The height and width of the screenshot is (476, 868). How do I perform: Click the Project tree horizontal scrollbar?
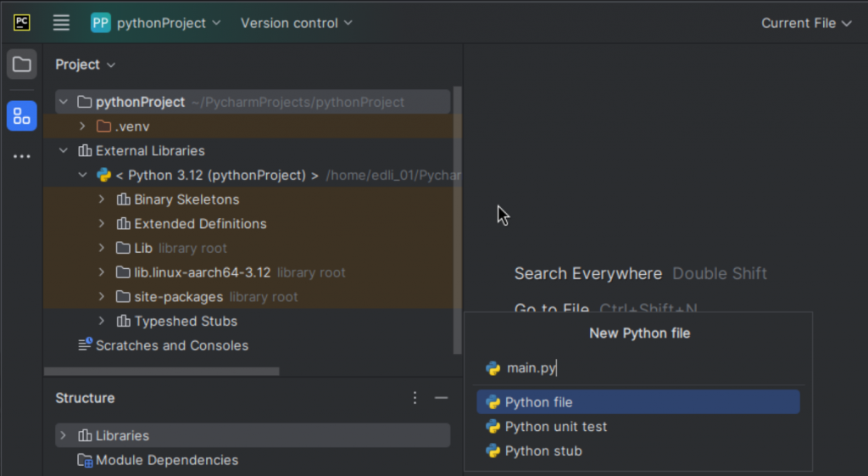161,371
